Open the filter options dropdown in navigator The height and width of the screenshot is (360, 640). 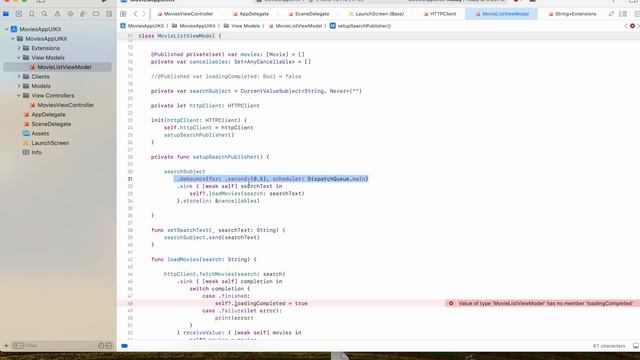click(18, 346)
